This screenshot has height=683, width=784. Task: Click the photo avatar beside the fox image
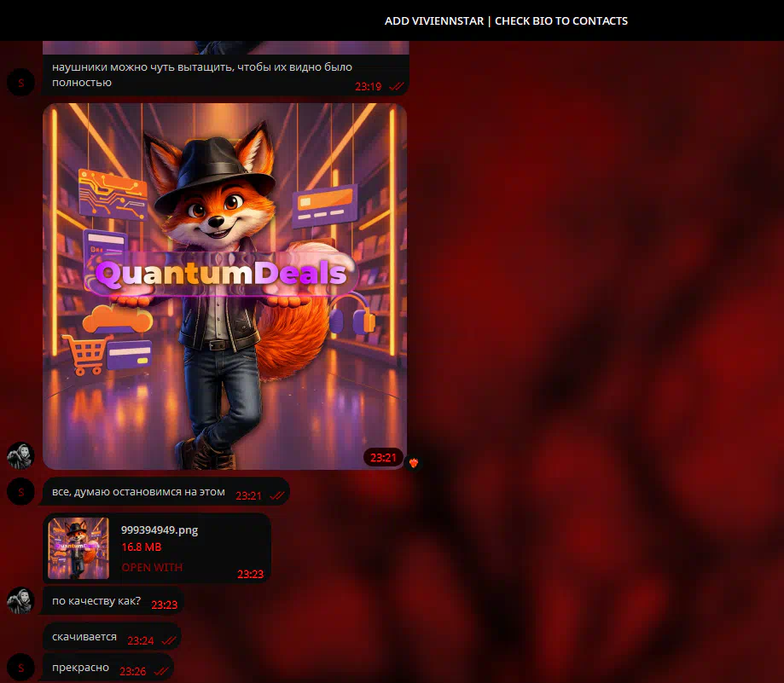click(x=20, y=455)
